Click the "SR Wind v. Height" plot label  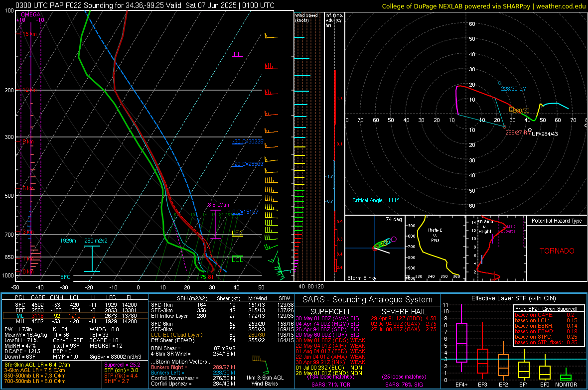click(485, 227)
